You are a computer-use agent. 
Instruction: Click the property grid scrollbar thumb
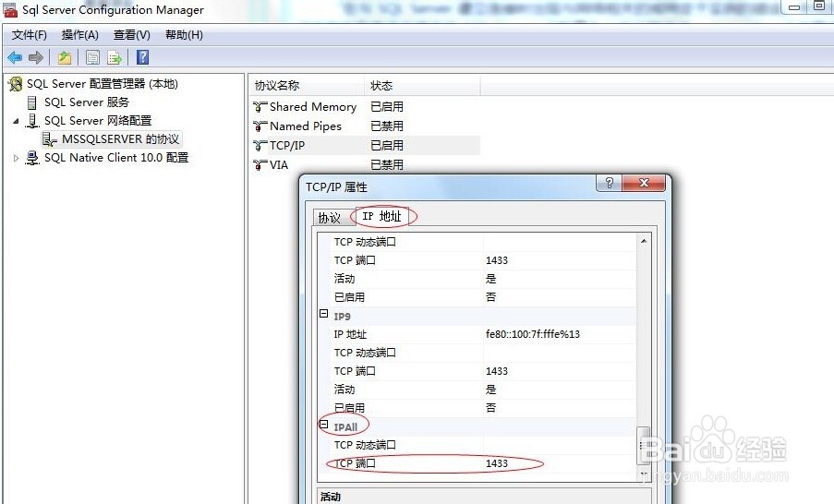[x=644, y=447]
